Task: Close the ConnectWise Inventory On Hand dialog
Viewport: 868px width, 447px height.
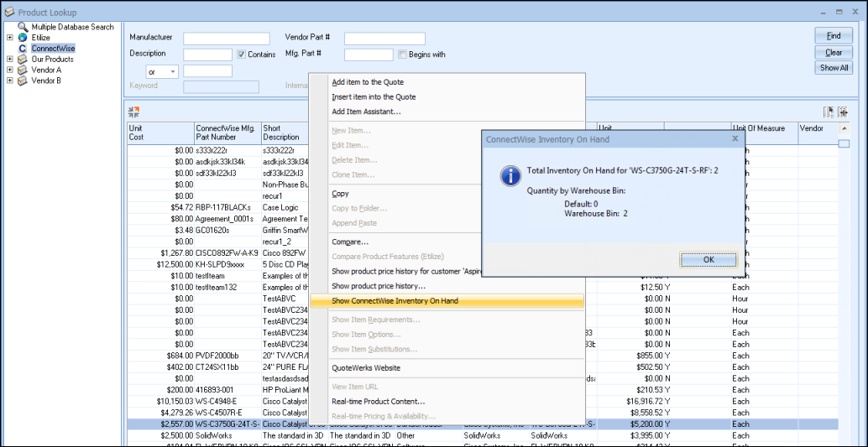Action: tap(735, 138)
